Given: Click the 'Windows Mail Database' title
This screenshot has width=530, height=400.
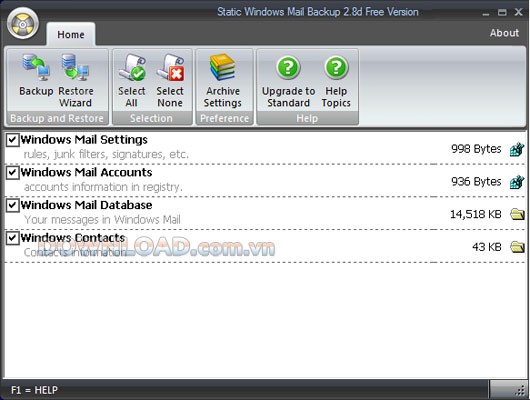Looking at the screenshot, I should coord(87,205).
